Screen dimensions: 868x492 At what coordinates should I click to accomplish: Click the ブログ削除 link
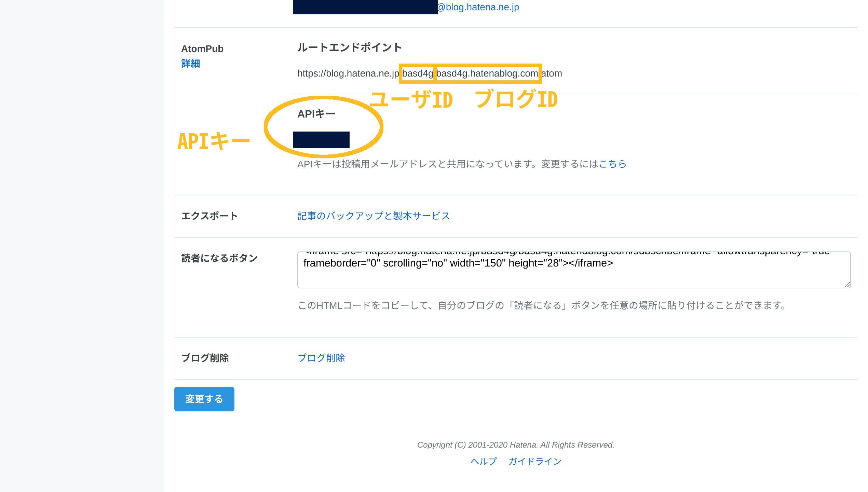point(321,358)
